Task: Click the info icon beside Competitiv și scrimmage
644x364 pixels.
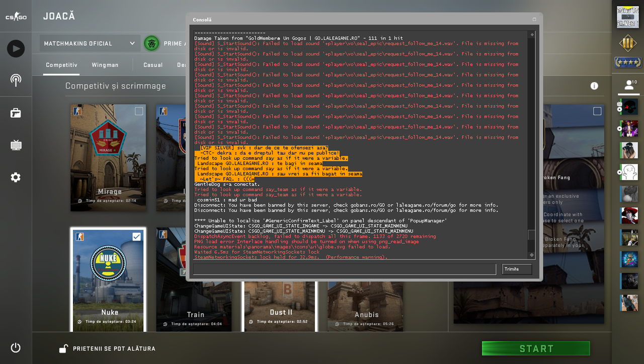Action: (x=594, y=86)
